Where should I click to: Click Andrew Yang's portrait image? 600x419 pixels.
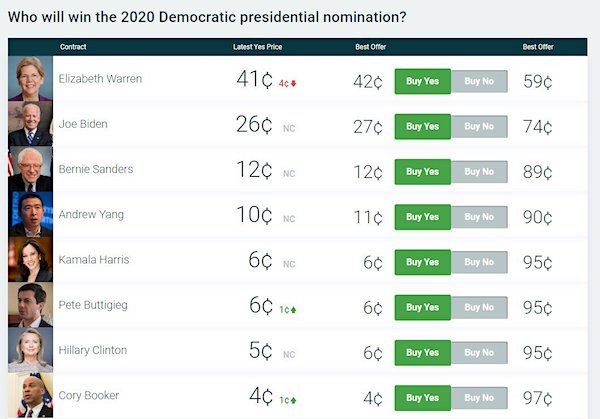pos(30,214)
